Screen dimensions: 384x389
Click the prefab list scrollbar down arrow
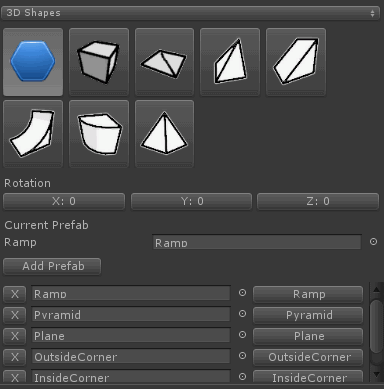pos(377,374)
